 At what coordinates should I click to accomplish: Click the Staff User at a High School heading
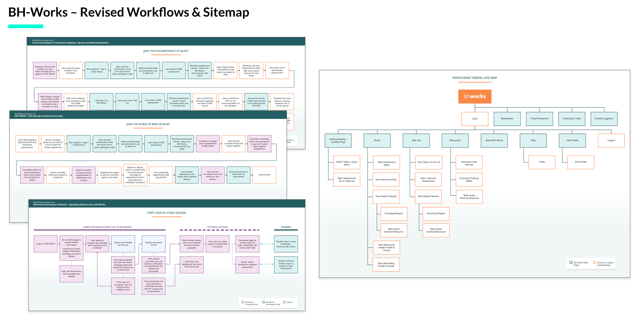[167, 213]
